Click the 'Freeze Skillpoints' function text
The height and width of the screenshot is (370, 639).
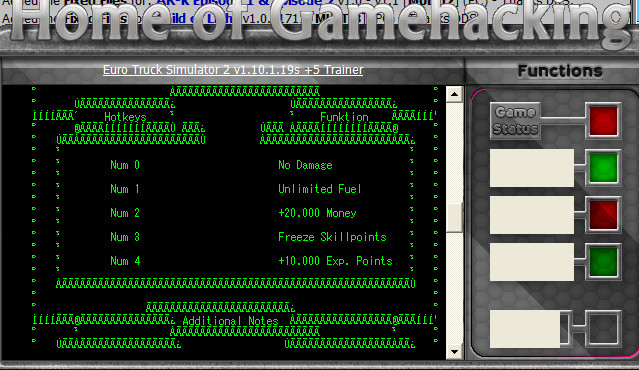click(x=332, y=237)
